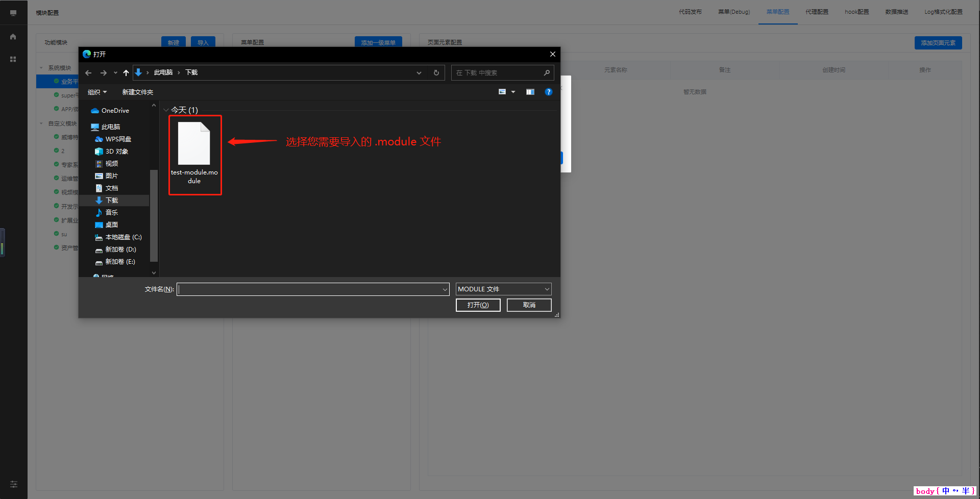
Task: Toggle the preview pane icon
Action: [530, 92]
